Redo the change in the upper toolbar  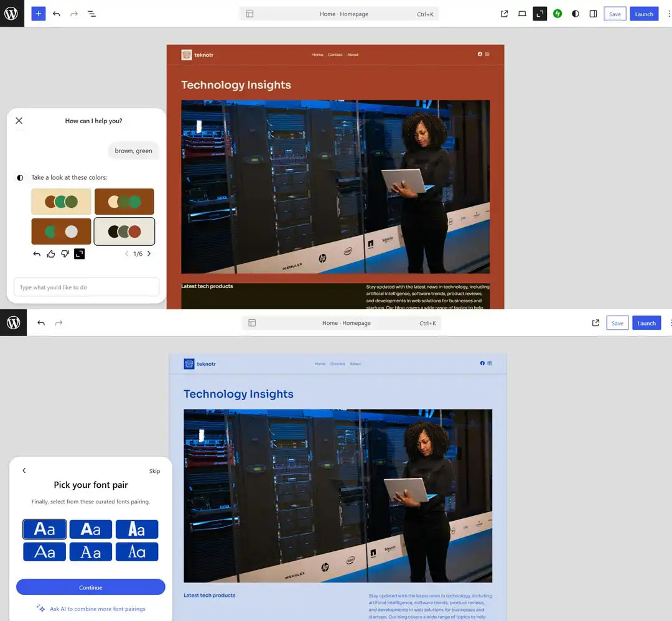[73, 14]
